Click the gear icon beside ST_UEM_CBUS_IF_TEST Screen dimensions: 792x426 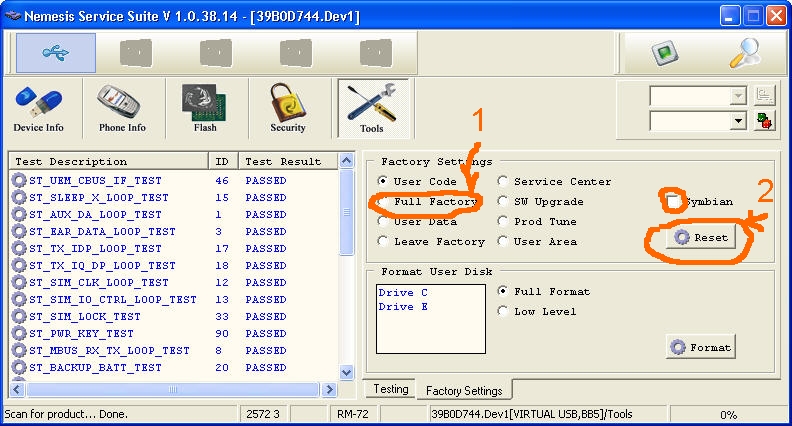tap(19, 180)
